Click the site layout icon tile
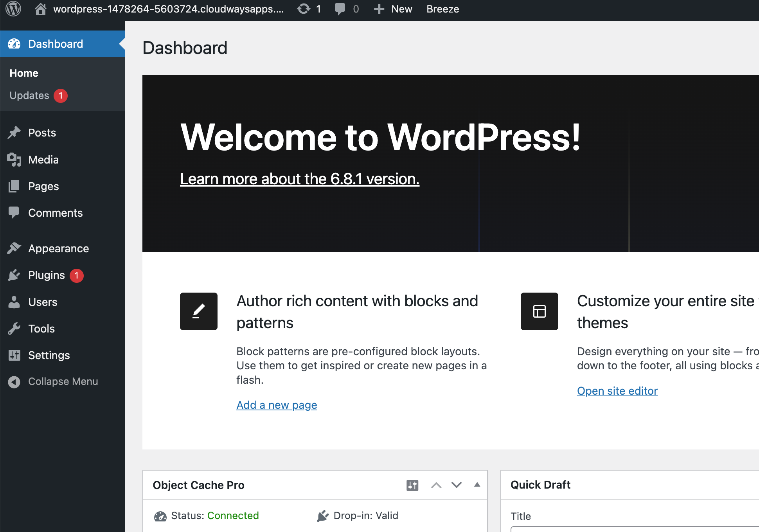 coord(540,311)
